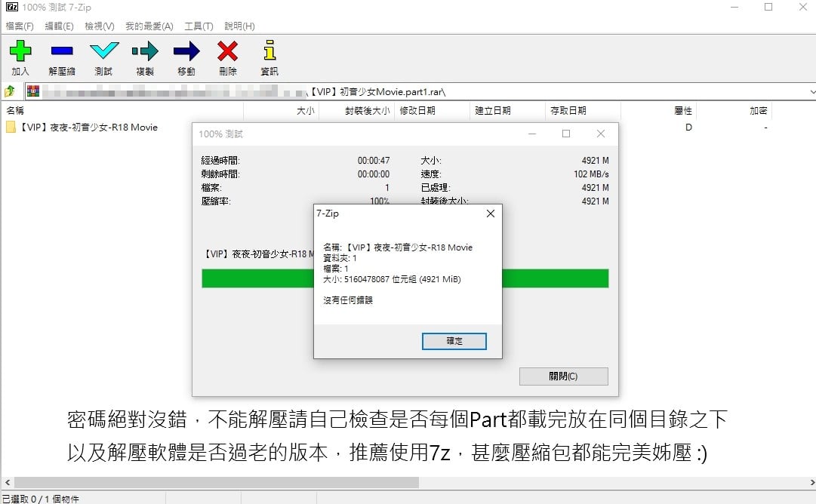Sort by the 大小 column header
Screen dimensions: 816x504
[282, 111]
